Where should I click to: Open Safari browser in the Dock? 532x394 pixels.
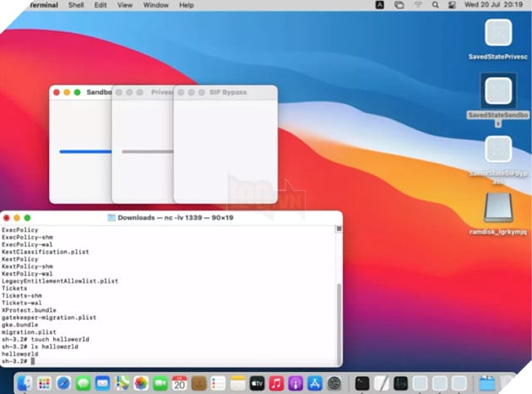[x=63, y=384]
